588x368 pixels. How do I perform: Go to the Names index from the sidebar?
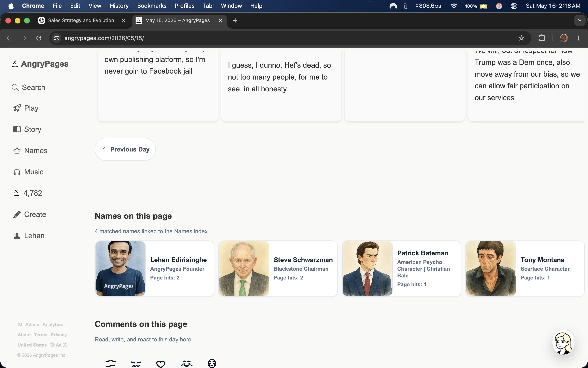click(x=30, y=151)
